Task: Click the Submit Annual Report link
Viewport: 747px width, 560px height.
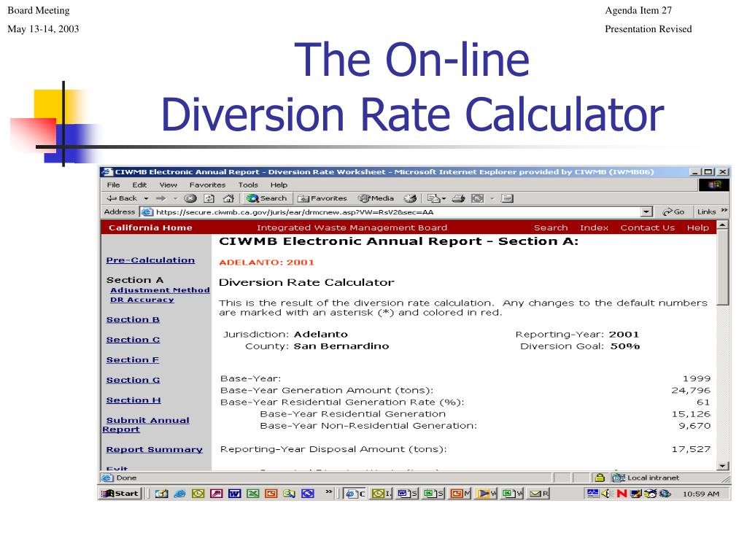Action: pyautogui.click(x=146, y=424)
